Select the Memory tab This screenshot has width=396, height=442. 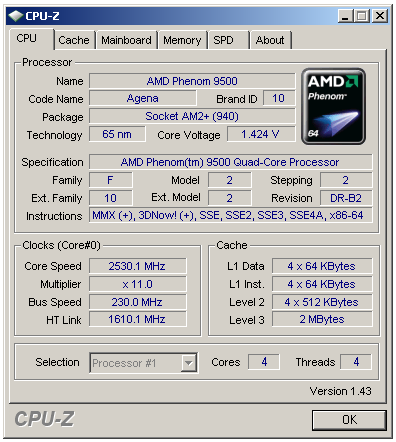click(x=182, y=40)
